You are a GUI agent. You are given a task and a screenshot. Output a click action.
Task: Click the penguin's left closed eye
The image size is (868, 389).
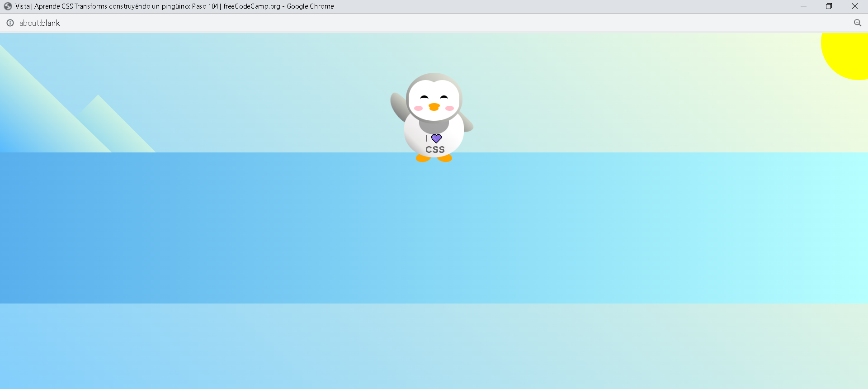pos(424,97)
